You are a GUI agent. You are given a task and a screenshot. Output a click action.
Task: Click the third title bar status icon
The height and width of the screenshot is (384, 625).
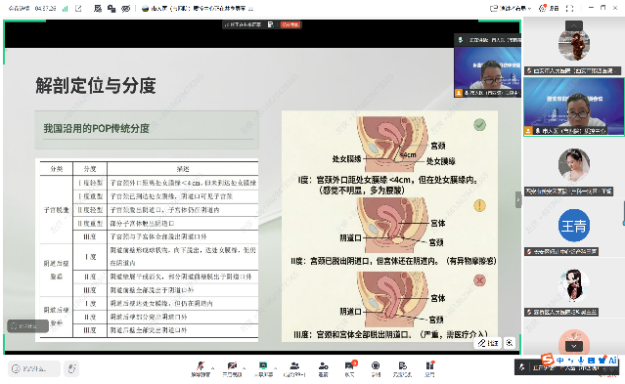point(126,8)
